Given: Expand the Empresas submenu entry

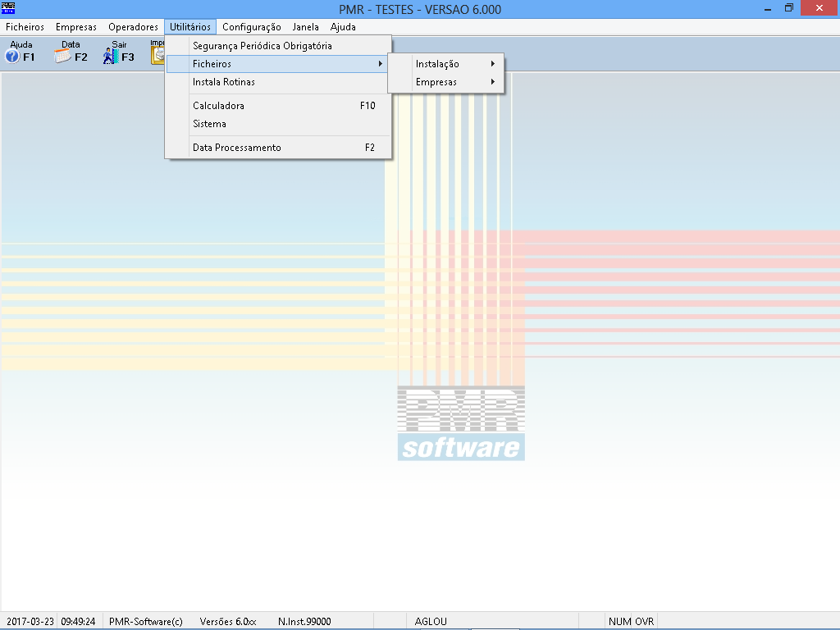Looking at the screenshot, I should tap(446, 82).
